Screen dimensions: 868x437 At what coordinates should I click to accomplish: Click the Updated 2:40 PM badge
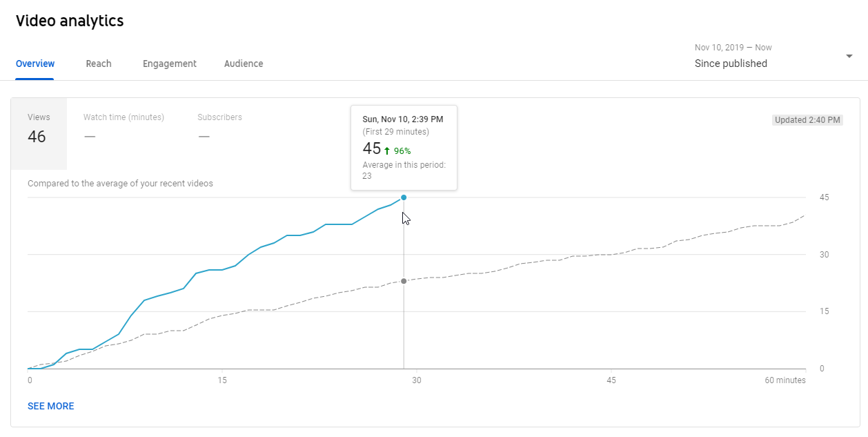click(x=807, y=120)
